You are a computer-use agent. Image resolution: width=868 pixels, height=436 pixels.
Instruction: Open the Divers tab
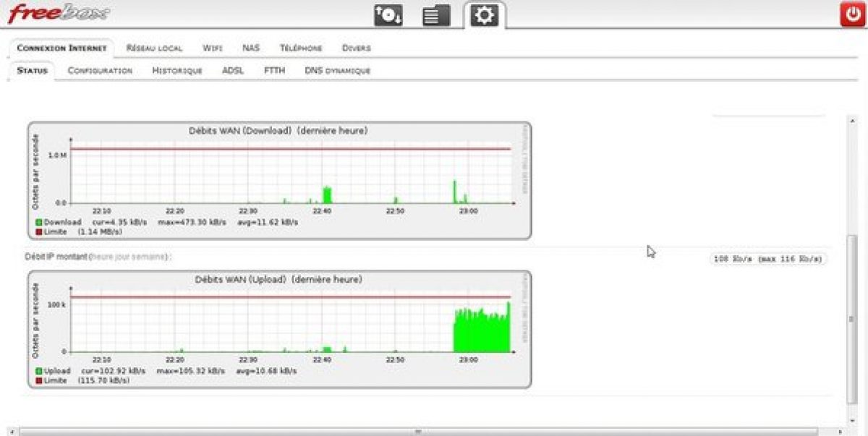click(x=356, y=48)
